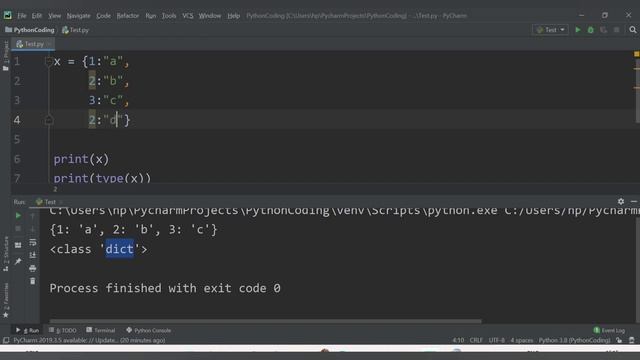Click the 4:10 caret position indicator
This screenshot has height=360, width=640.
[x=458, y=340]
